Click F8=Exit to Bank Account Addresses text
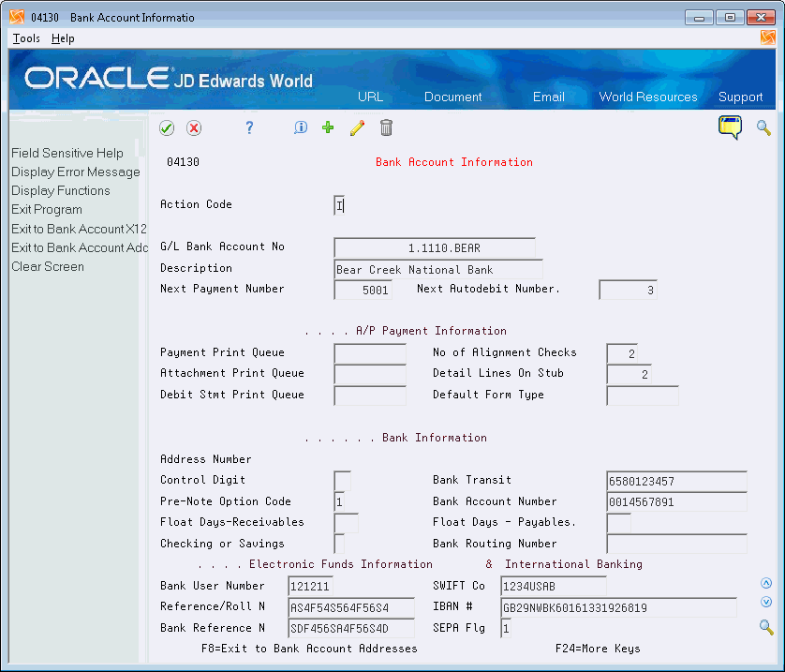The height and width of the screenshot is (672, 785). (x=309, y=649)
